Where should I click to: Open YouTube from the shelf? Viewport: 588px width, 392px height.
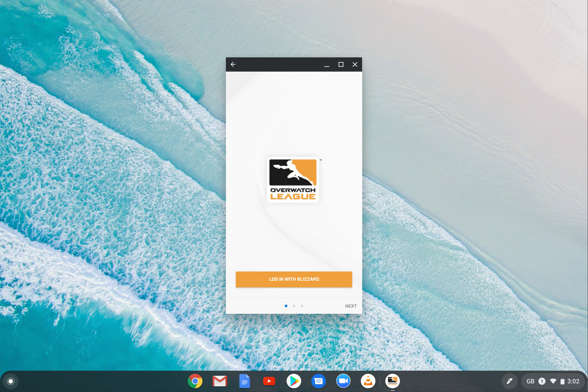point(269,381)
